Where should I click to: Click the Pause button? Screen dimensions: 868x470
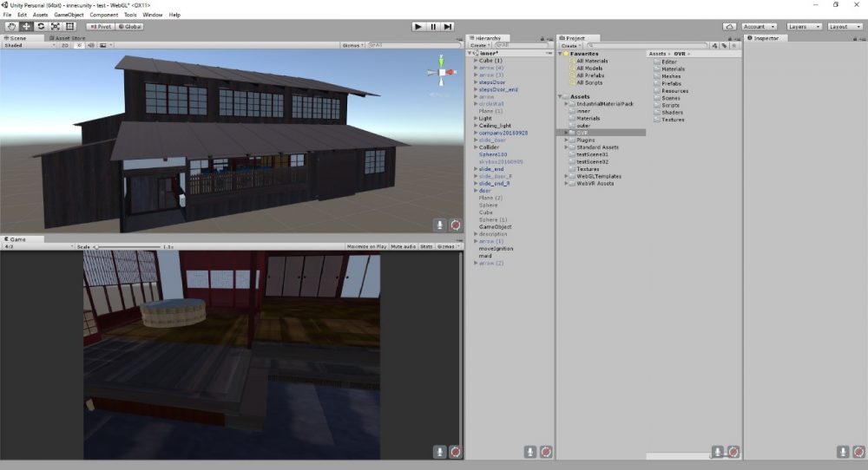click(433, 27)
